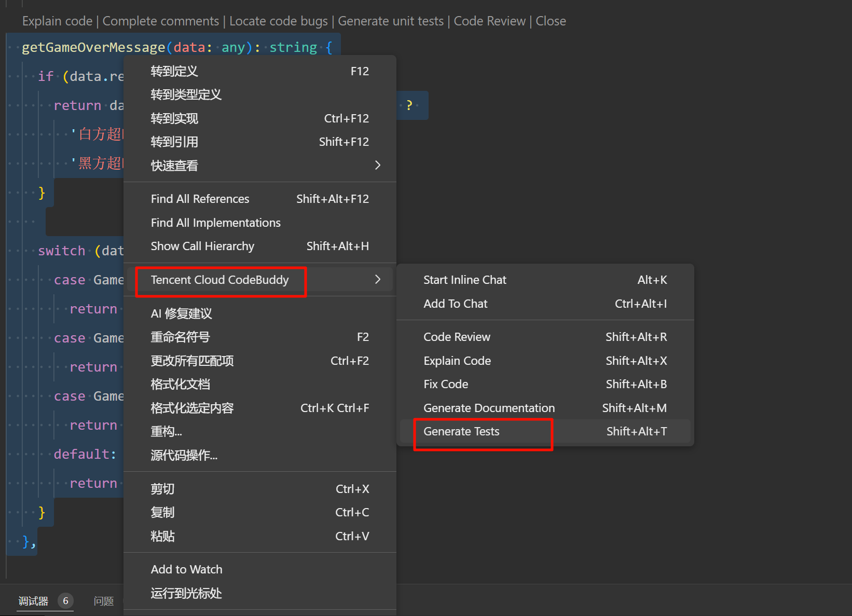Expand the 快速查看 submenu arrow
This screenshot has width=852, height=616.
[x=377, y=165]
